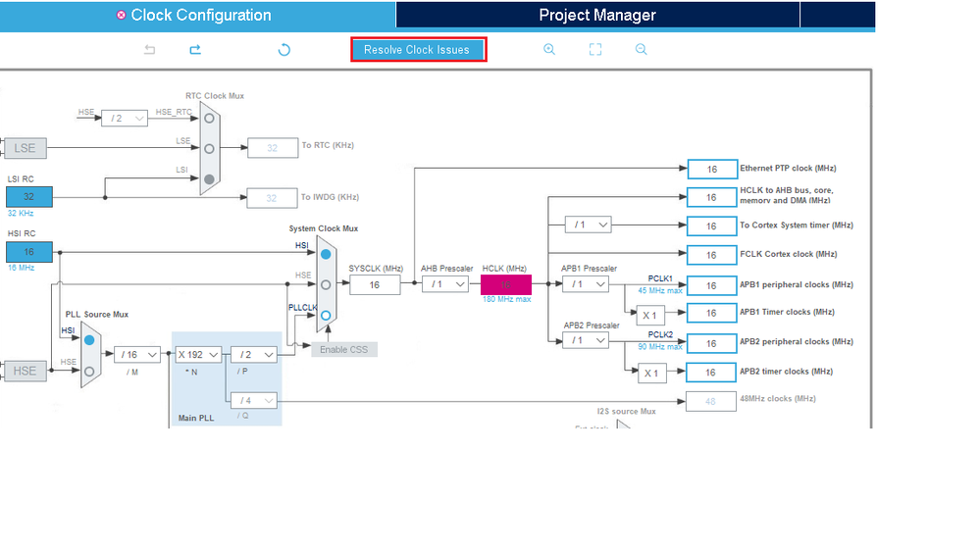
Task: Open the /16 PLL M divider dropdown
Action: click(137, 354)
